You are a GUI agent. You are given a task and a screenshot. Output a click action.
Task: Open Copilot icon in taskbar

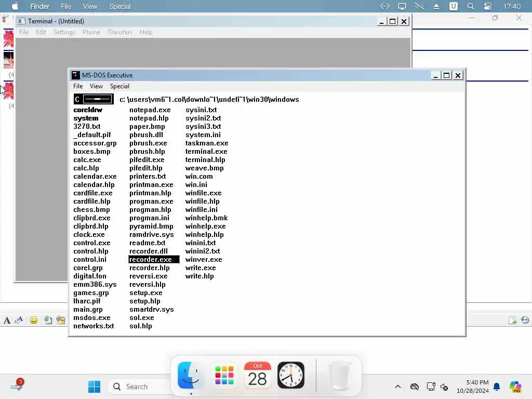[x=515, y=387]
